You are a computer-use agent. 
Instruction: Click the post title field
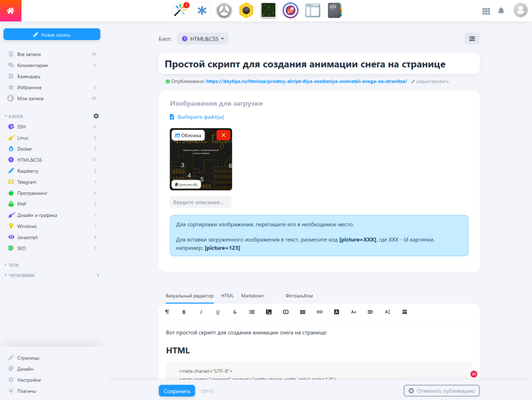point(319,64)
